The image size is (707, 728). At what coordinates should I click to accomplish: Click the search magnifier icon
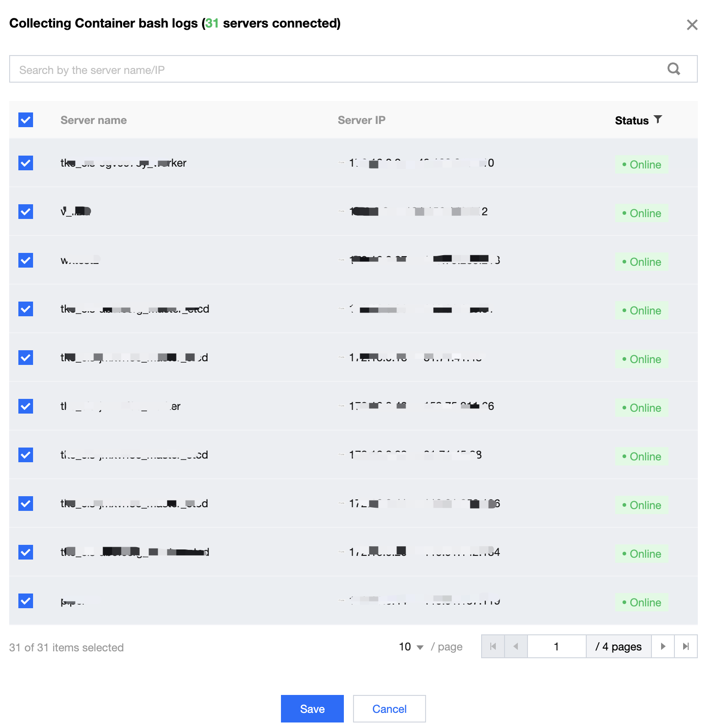click(673, 69)
